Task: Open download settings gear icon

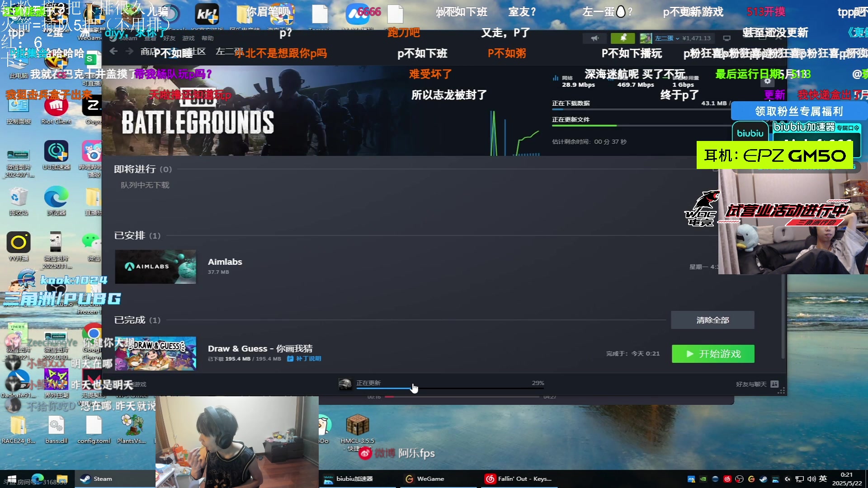Action: (x=767, y=81)
